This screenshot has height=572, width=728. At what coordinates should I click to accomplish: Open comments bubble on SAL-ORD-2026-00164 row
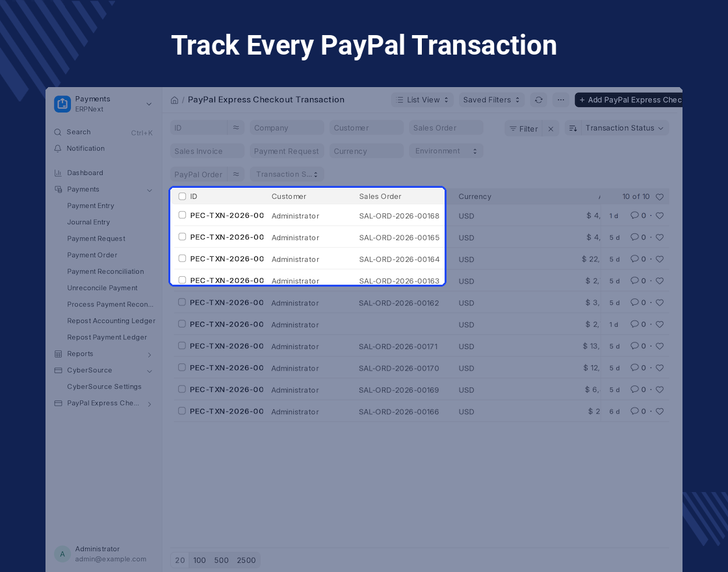[634, 259]
